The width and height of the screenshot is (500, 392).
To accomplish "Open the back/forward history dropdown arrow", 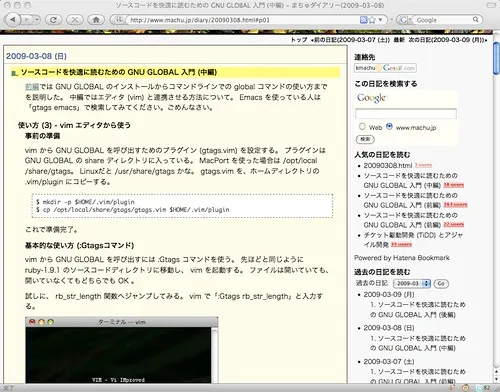I will click(x=37, y=20).
